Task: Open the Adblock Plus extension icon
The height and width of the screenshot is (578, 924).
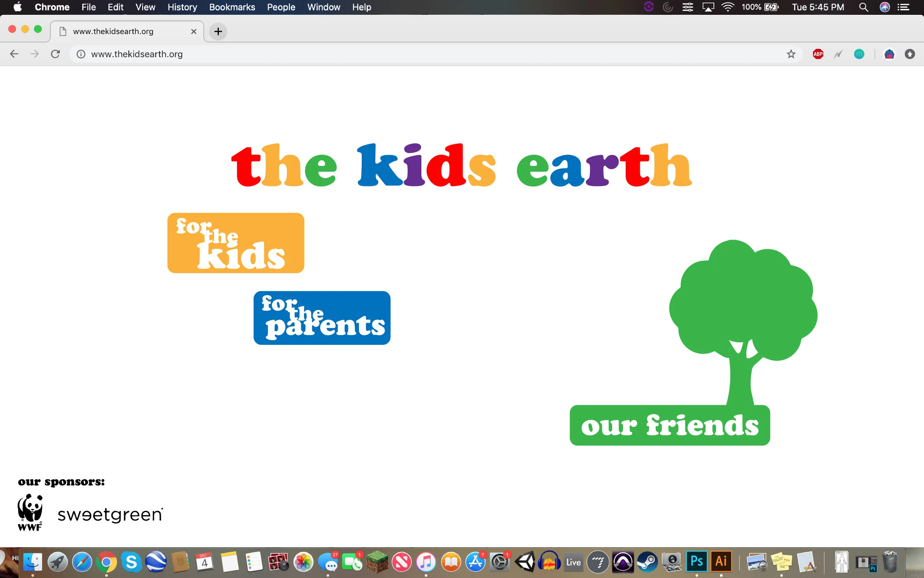Action: coord(818,54)
